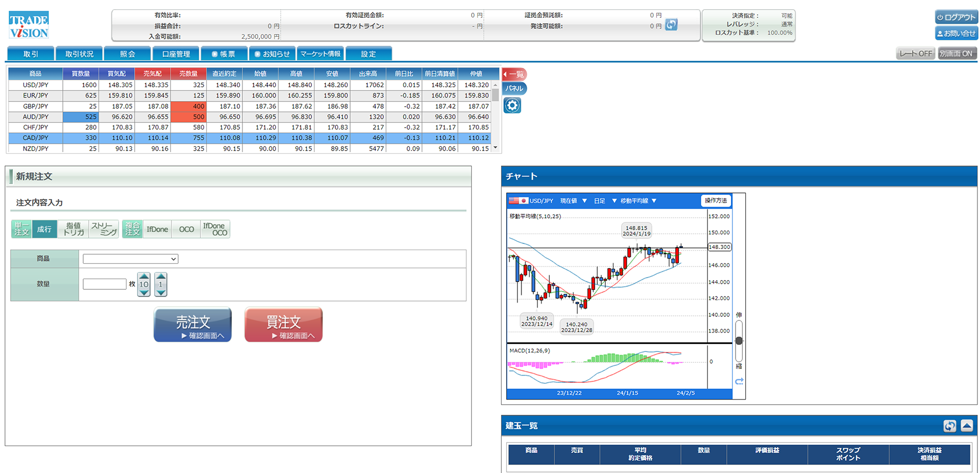Click the chart zoom slider handle
This screenshot has width=980, height=473.
tap(739, 341)
